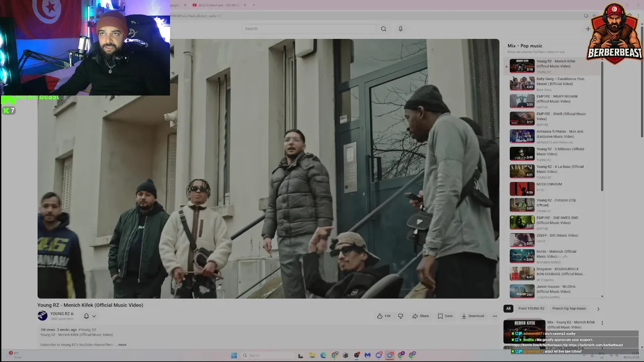This screenshot has height=362, width=644.
Task: Click the notification bell next to YOUNG RZ
Action: point(86,316)
